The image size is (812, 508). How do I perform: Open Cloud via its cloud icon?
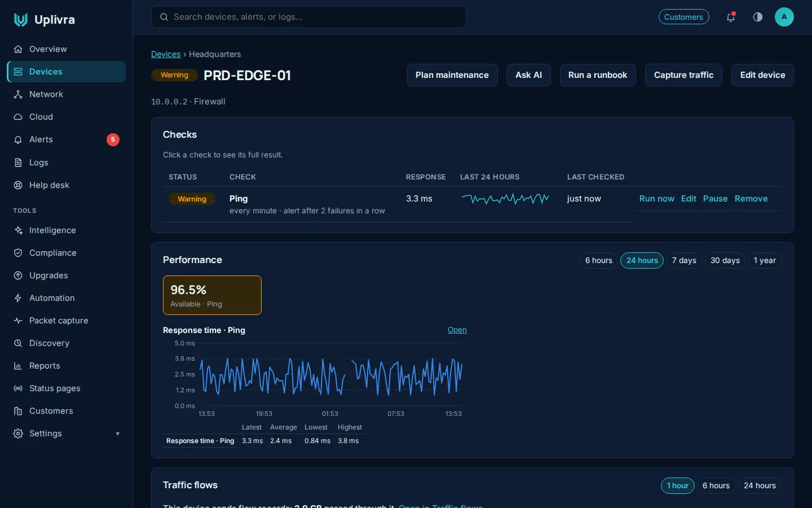click(x=18, y=117)
